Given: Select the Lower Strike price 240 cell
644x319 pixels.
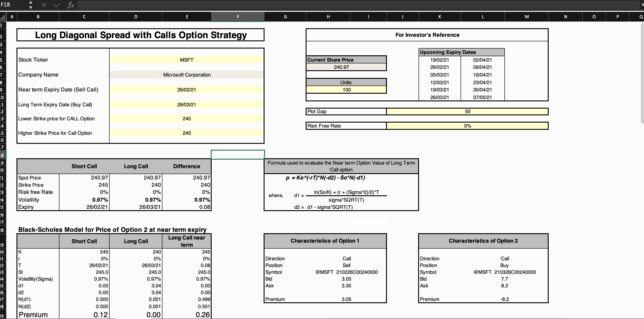Looking at the screenshot, I should click(x=187, y=119).
